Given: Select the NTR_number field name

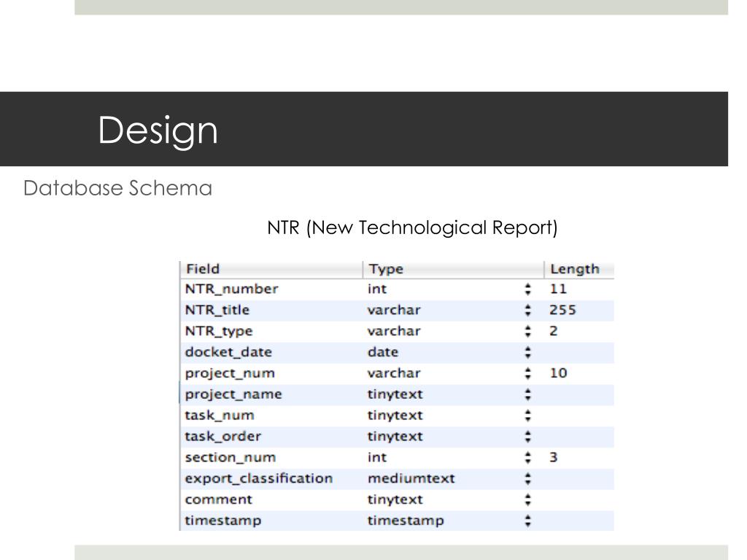Looking at the screenshot, I should pos(231,289).
